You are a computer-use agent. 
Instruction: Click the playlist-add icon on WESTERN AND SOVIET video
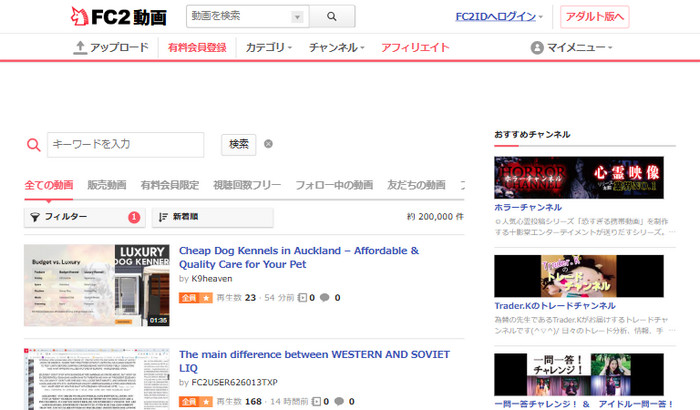point(317,402)
